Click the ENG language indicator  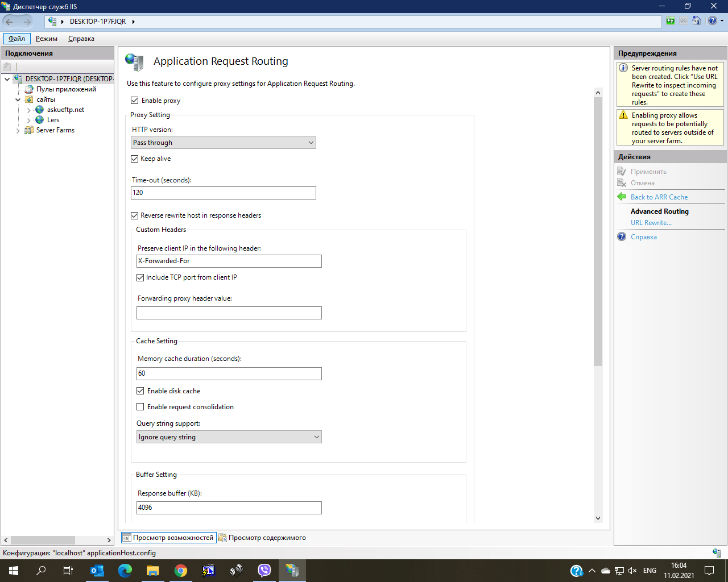pos(650,571)
